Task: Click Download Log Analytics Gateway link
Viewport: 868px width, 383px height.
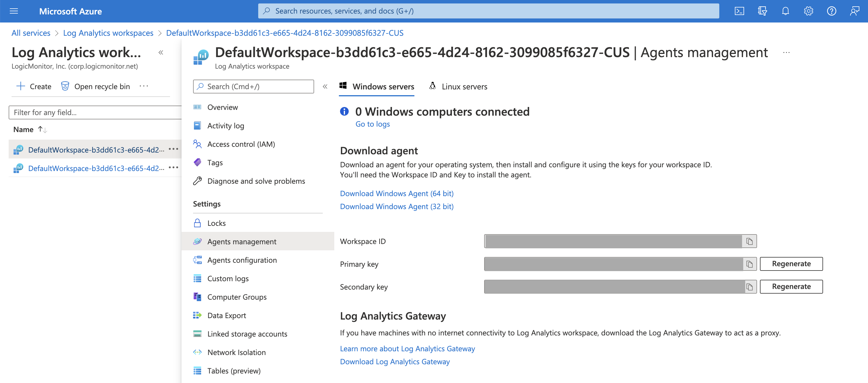Action: (395, 362)
